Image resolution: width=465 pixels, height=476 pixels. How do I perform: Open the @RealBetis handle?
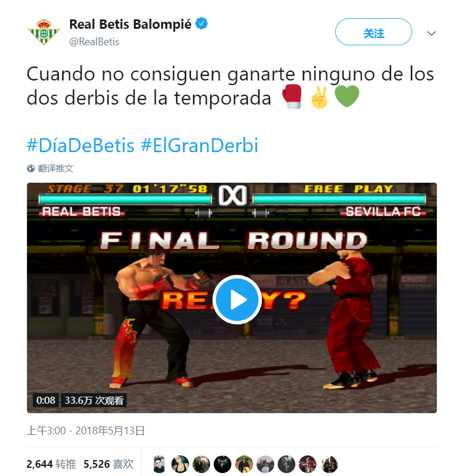pos(94,42)
